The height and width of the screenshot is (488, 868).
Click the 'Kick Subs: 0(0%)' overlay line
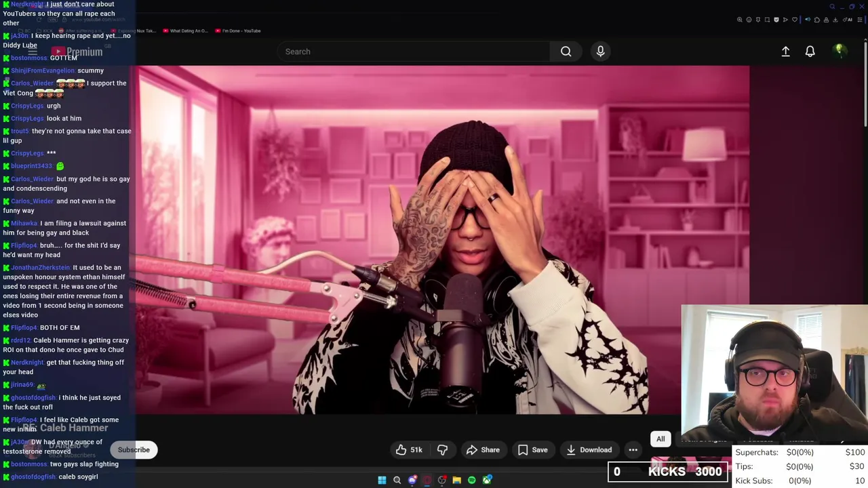pyautogui.click(x=800, y=481)
